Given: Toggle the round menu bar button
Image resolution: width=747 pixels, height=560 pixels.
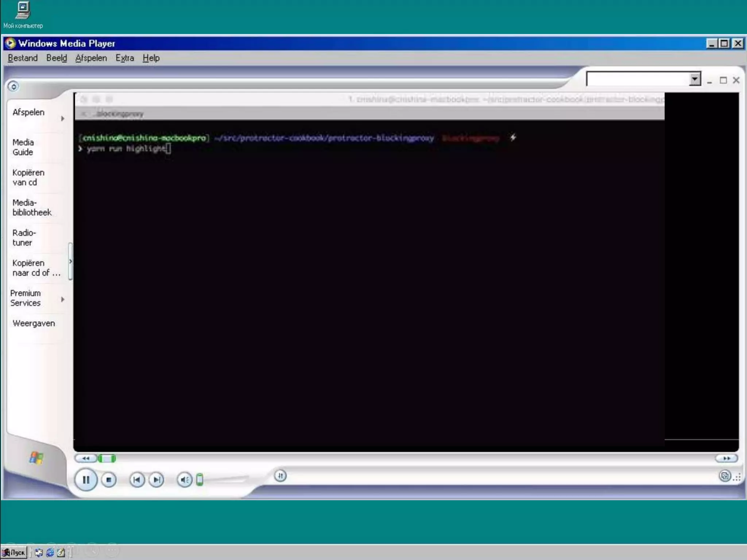Looking at the screenshot, I should 13,86.
